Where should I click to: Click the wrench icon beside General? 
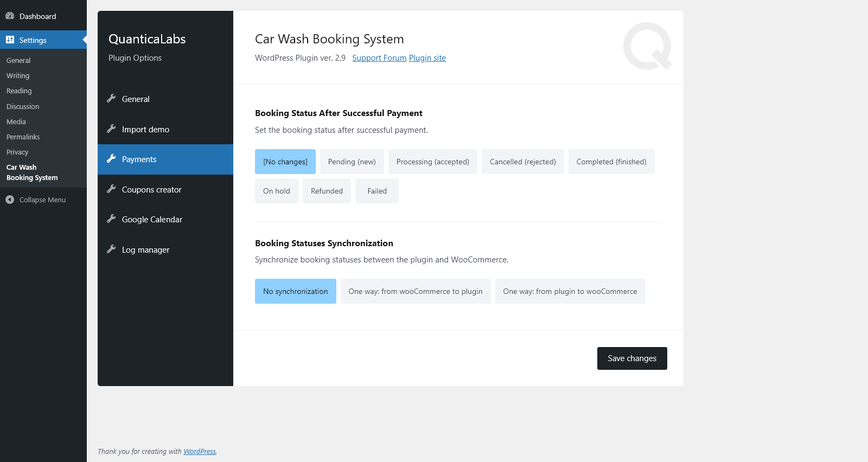coord(111,99)
